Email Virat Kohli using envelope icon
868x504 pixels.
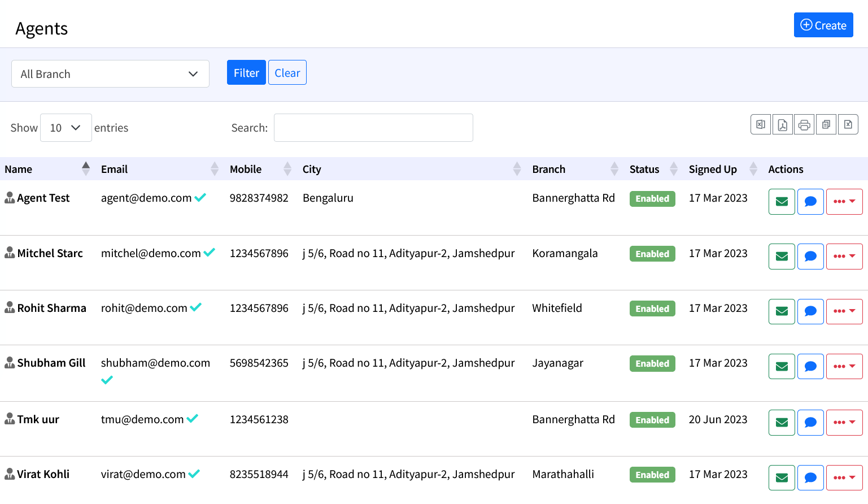(782, 478)
